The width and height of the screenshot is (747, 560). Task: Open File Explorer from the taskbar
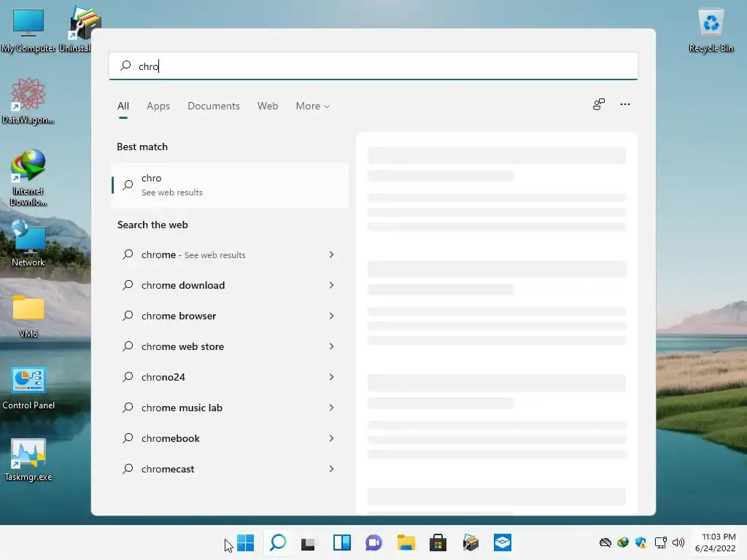pyautogui.click(x=406, y=542)
